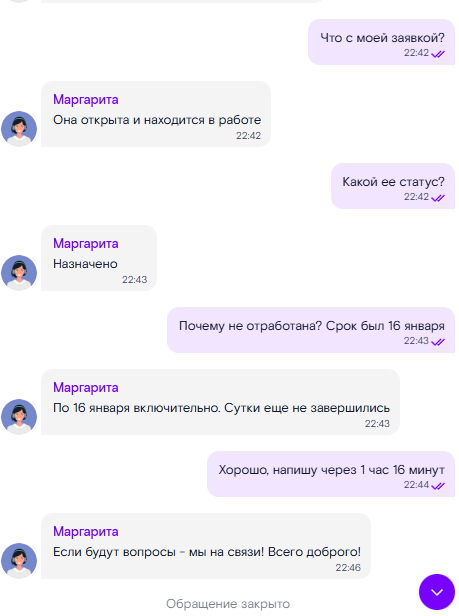Select the message 'Что с моей заявкой?'

382,42
